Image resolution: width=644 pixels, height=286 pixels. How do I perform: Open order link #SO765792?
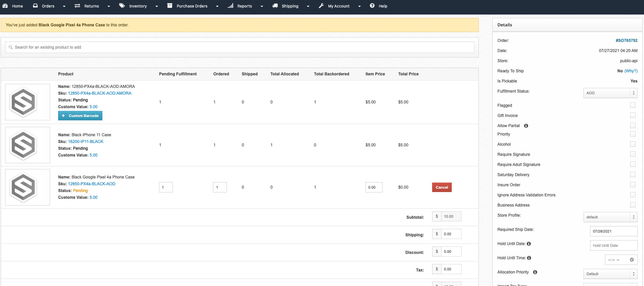click(626, 41)
